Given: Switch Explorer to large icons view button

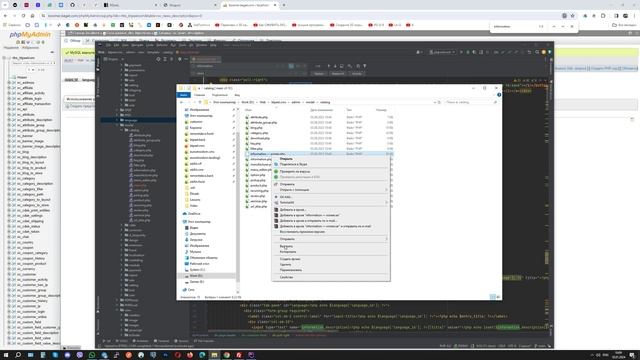Looking at the screenshot, I should click(498, 297).
